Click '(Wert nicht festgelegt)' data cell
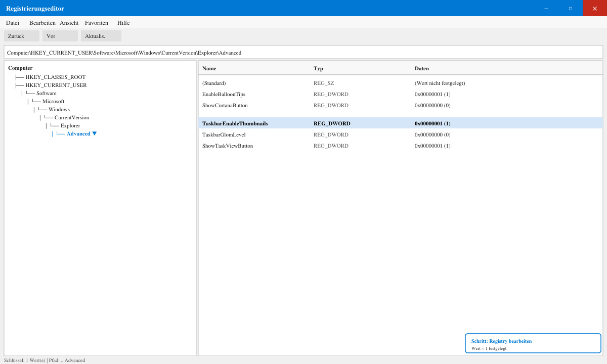607x364 pixels. (440, 83)
